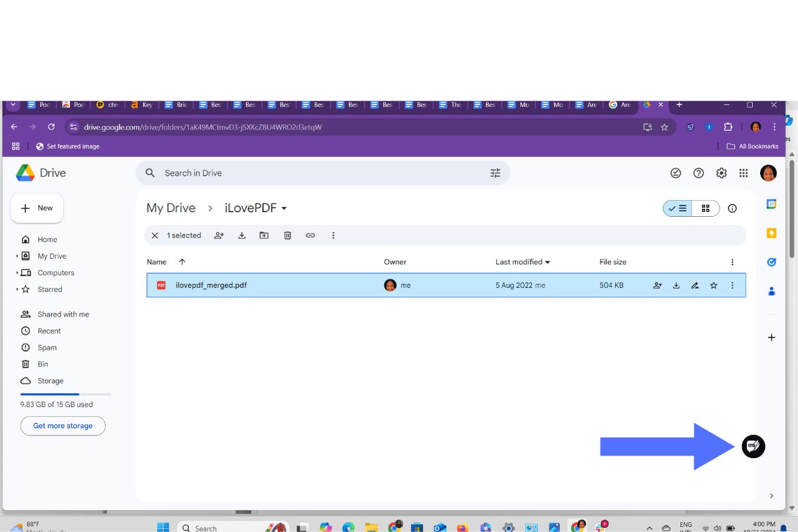The image size is (798, 532).
Task: Go back in the browser
Action: 14,127
